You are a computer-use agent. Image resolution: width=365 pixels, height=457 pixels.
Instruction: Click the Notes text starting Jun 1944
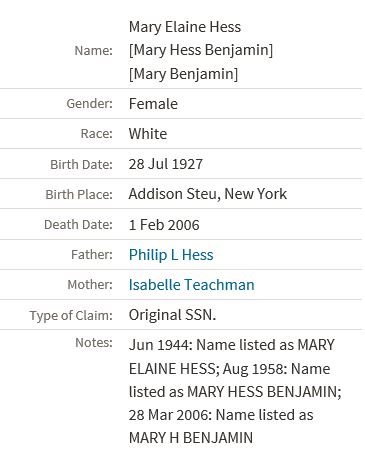(235, 391)
